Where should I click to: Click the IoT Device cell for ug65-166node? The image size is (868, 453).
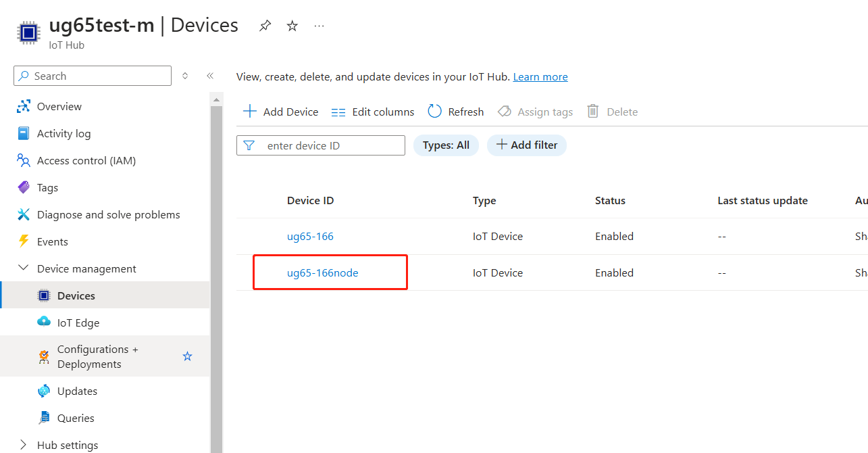tap(498, 273)
